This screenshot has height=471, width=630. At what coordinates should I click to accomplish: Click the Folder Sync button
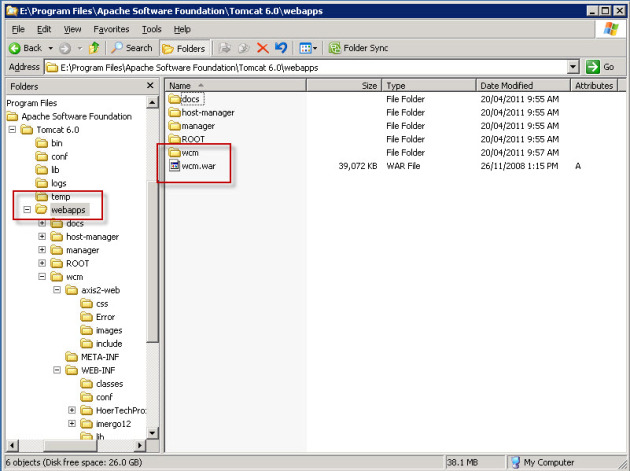(358, 48)
